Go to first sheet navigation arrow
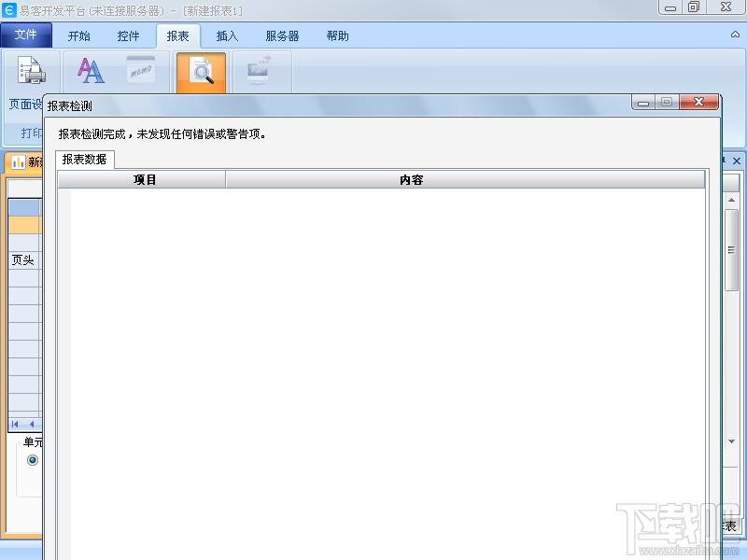Image resolution: width=747 pixels, height=560 pixels. coord(15,424)
